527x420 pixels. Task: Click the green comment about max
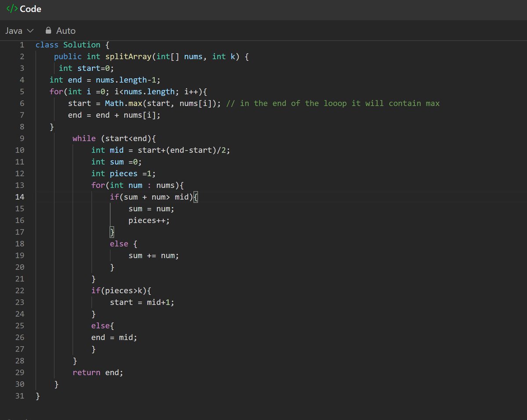333,103
